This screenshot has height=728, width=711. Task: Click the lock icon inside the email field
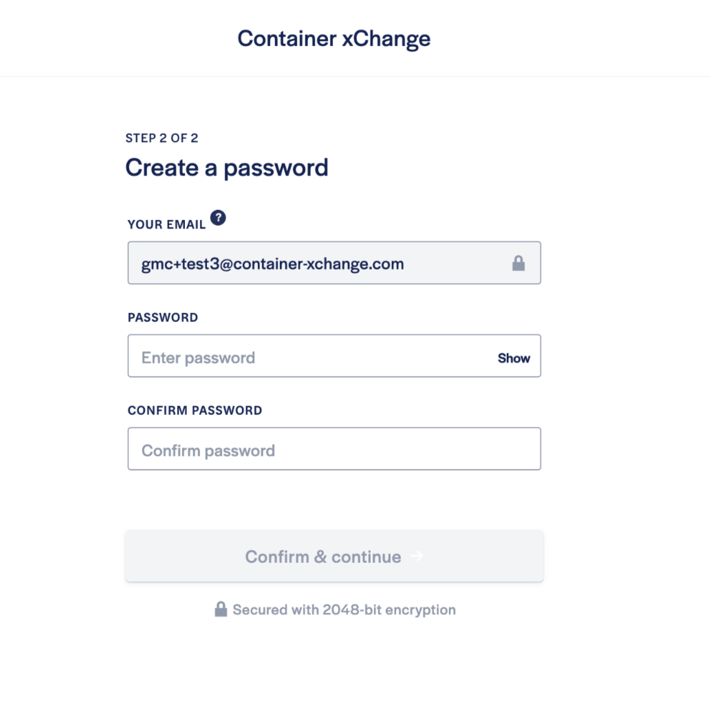point(518,263)
